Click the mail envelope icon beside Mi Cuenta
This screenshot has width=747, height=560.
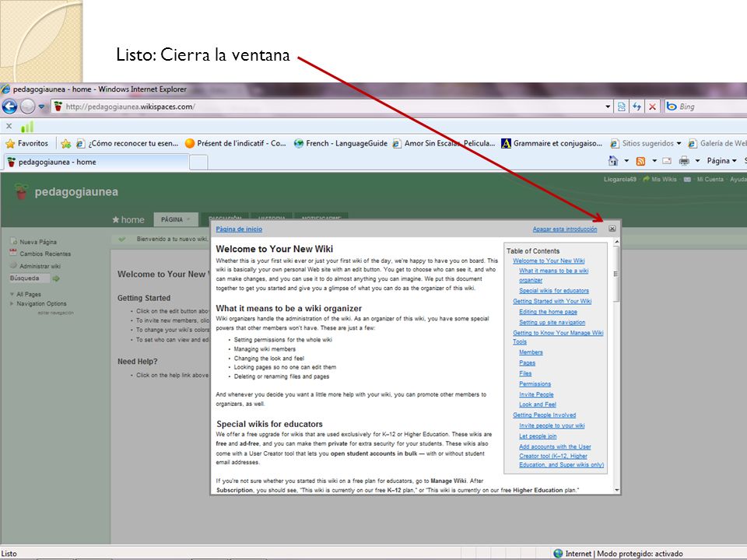pos(687,180)
